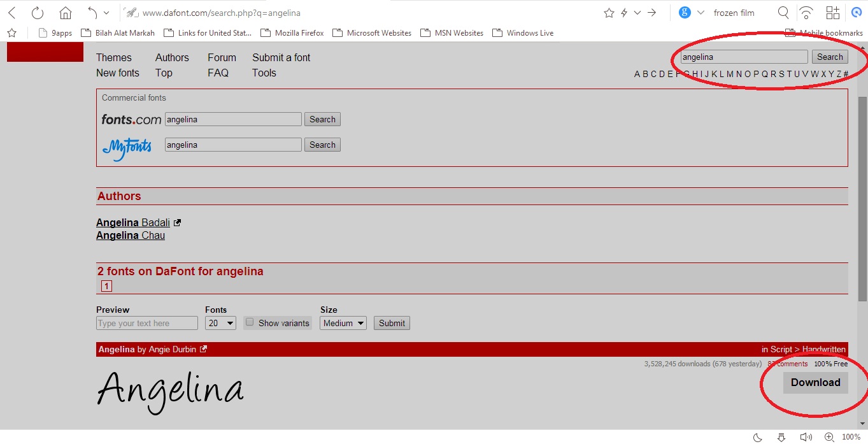Click the Submit button for preview options

[x=392, y=323]
